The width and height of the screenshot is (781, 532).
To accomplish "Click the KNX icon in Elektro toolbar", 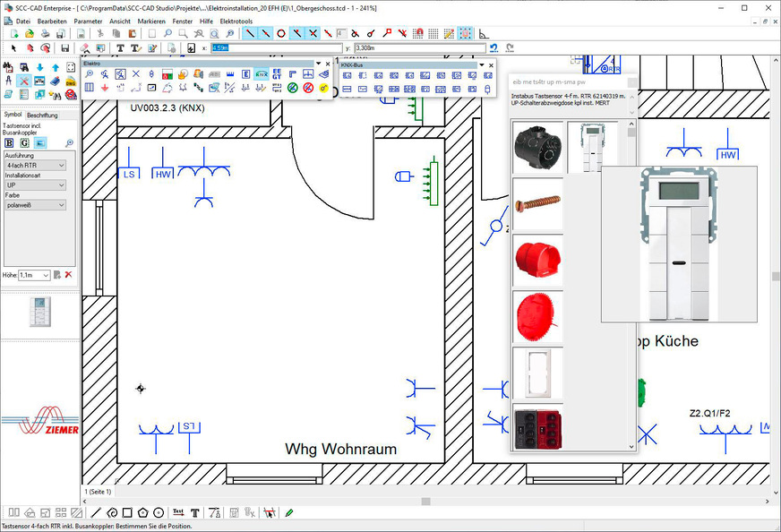I will [262, 74].
